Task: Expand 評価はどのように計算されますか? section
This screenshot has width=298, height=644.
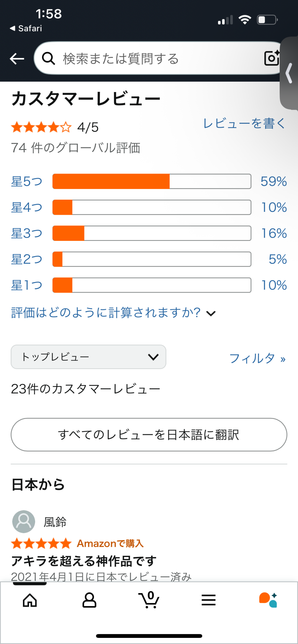Action: 113,313
